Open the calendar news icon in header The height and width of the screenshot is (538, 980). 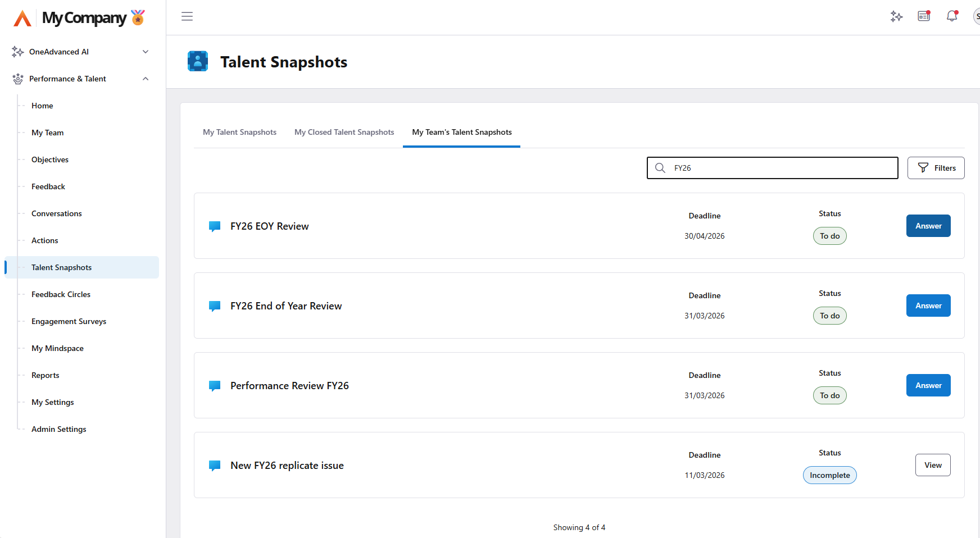click(x=924, y=16)
